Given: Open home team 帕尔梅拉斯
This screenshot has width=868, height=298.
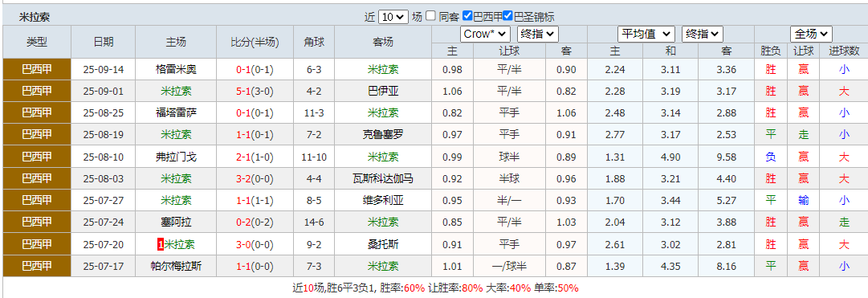Looking at the screenshot, I should point(176,266).
